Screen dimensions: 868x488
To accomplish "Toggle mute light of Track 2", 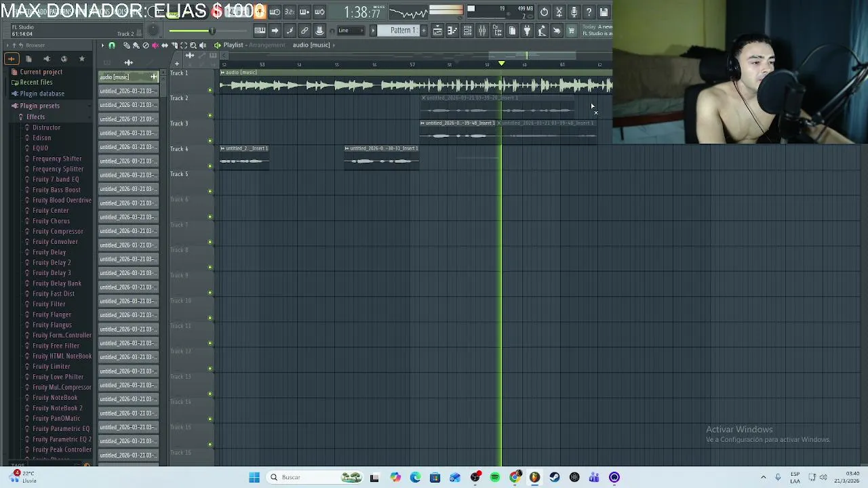I will [x=210, y=115].
